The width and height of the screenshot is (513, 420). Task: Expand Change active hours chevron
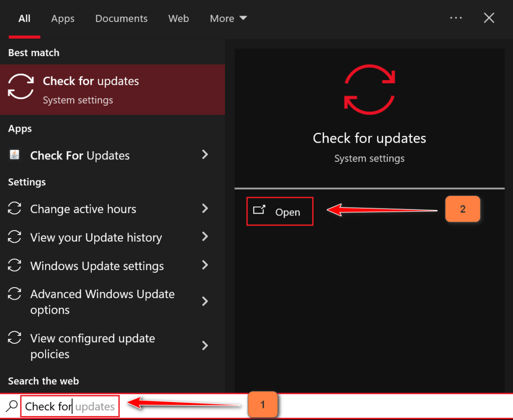click(x=205, y=208)
